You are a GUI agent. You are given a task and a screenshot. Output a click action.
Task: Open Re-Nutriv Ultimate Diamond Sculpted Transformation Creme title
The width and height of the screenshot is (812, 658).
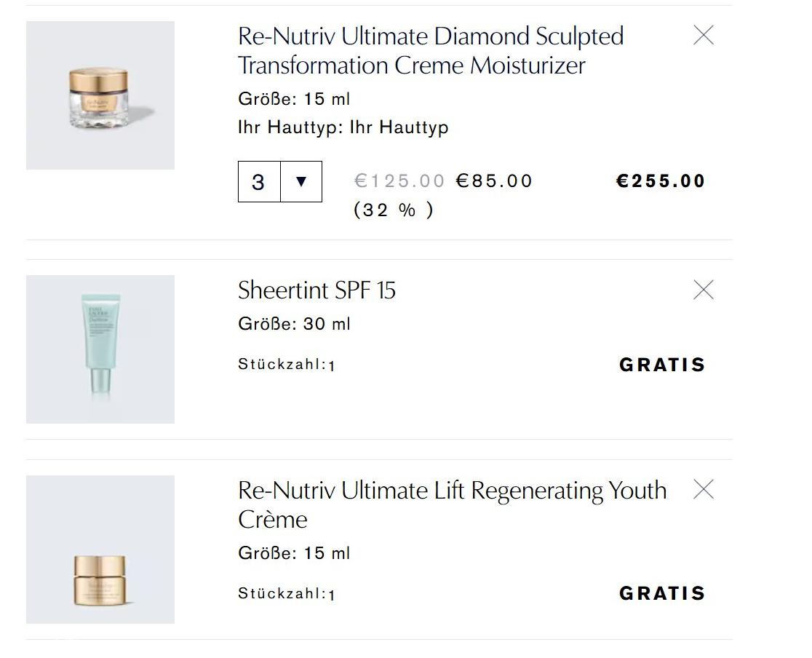tap(430, 50)
